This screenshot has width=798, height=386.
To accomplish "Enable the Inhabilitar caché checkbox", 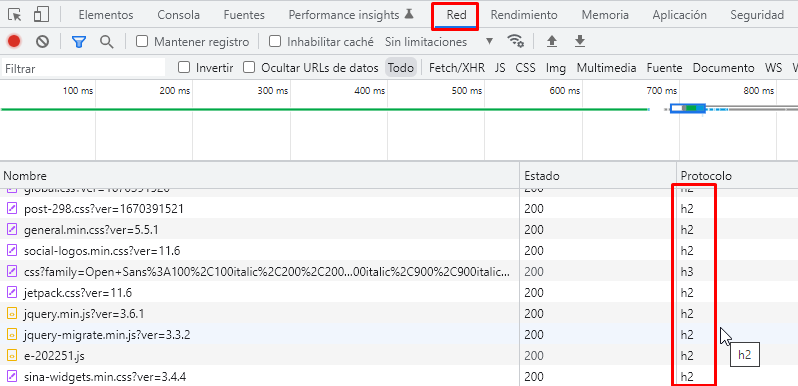I will click(275, 41).
